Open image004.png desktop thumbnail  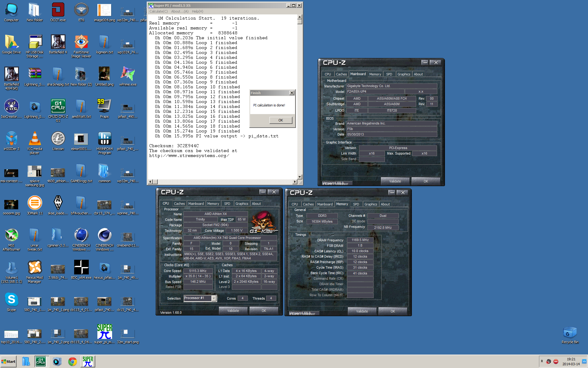[x=104, y=12]
